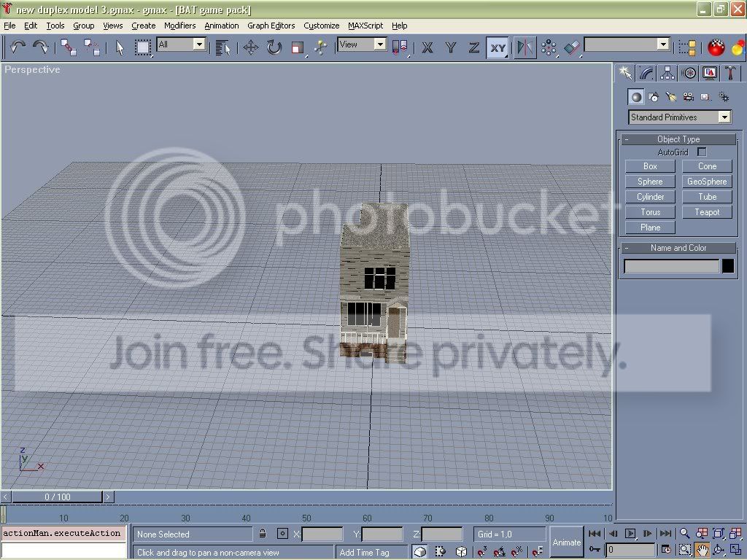Select the Move transform tool
This screenshot has height=560, width=747.
251,47
